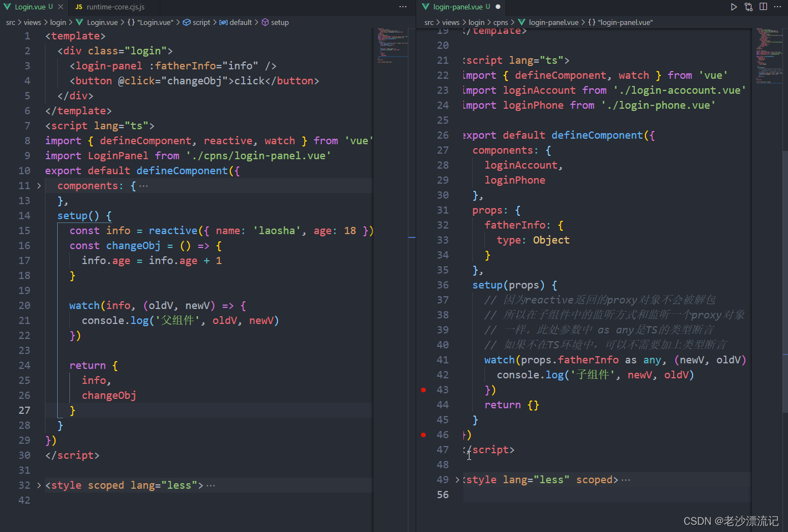Click 'return {}' on line 44
The image size is (788, 532).
(512, 405)
